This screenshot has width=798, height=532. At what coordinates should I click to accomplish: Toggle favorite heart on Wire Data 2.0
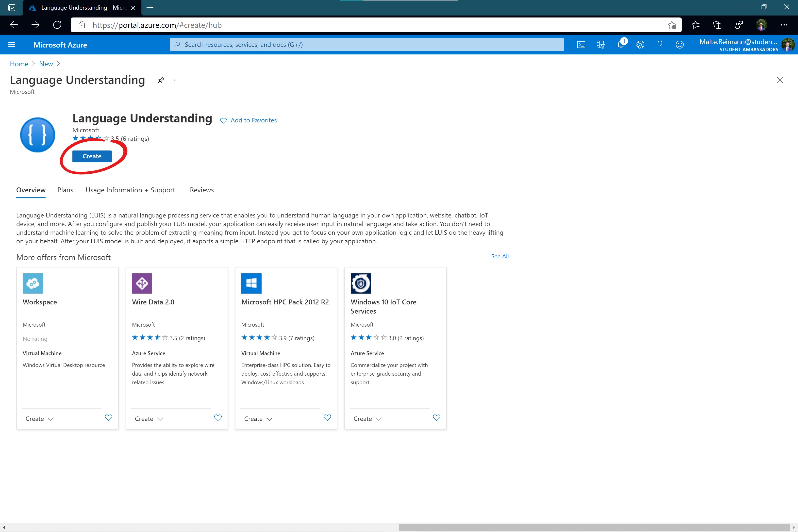[x=218, y=418]
